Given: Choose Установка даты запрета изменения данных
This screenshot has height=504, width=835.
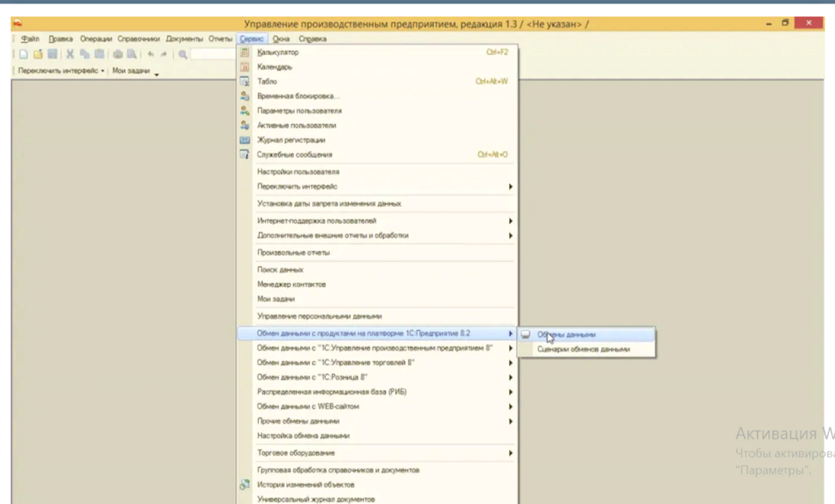Looking at the screenshot, I should 377,204.
